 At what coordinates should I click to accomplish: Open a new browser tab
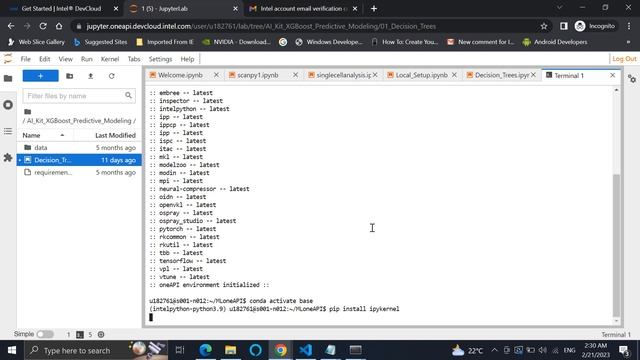tap(374, 9)
